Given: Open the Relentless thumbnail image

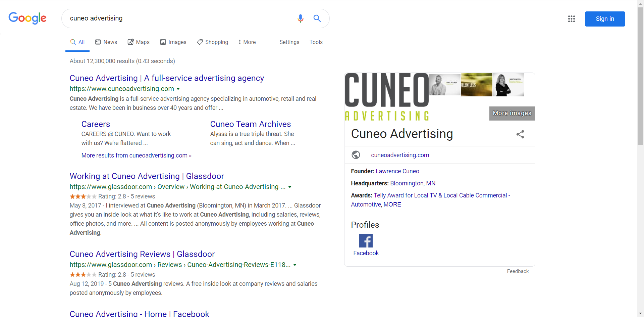Looking at the screenshot, I should click(x=477, y=85).
